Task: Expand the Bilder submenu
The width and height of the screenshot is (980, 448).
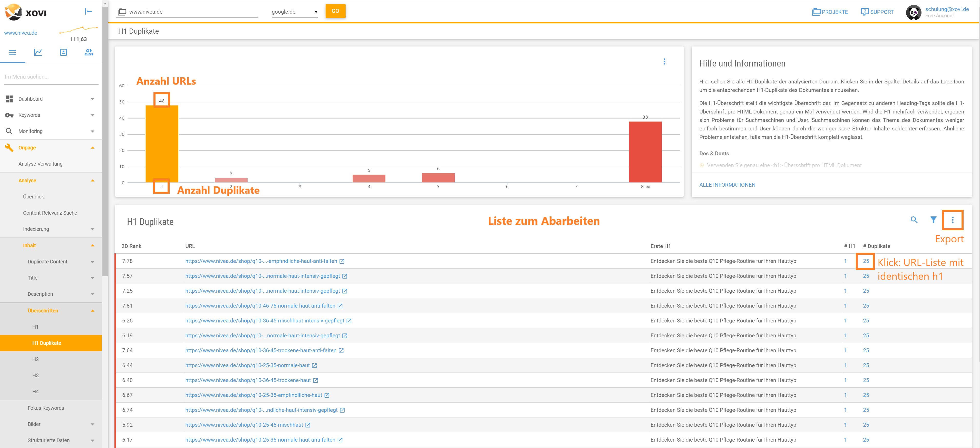Action: pos(92,424)
